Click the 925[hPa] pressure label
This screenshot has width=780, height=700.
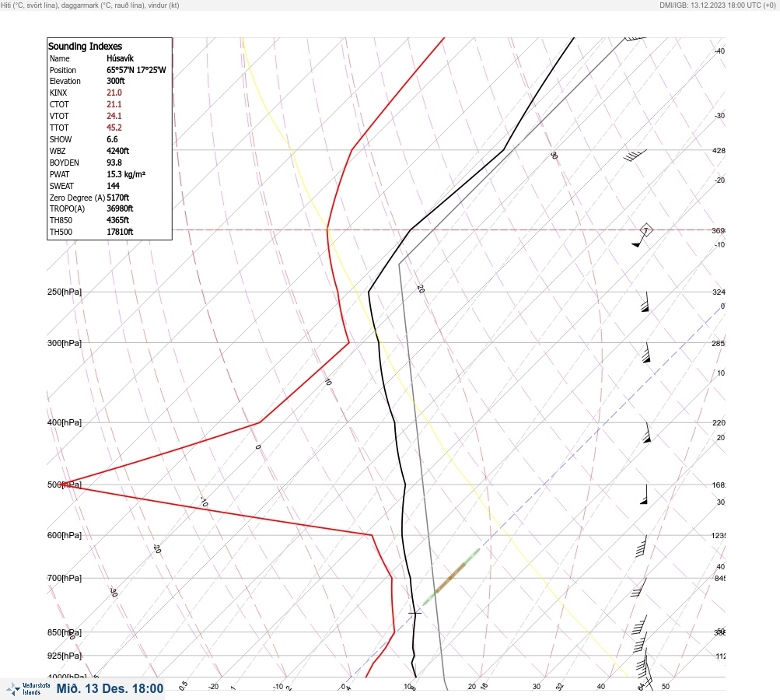[x=65, y=656]
